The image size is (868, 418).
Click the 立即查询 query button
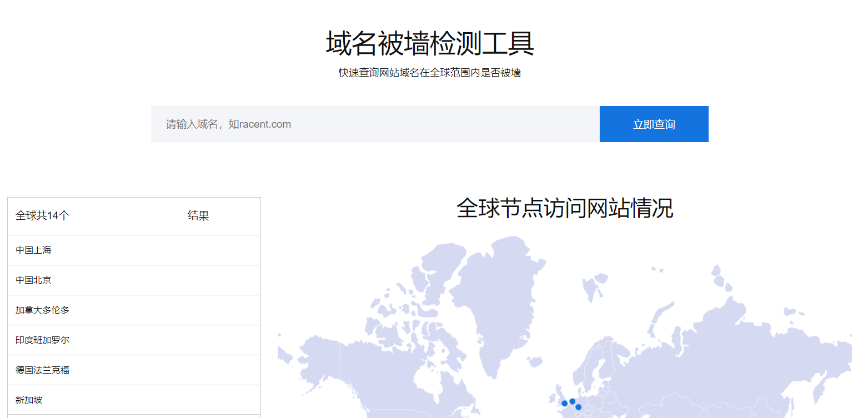654,124
